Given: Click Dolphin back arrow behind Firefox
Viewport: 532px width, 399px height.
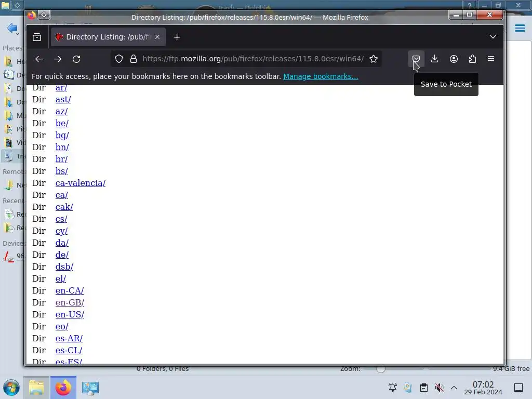Looking at the screenshot, I should [12, 28].
